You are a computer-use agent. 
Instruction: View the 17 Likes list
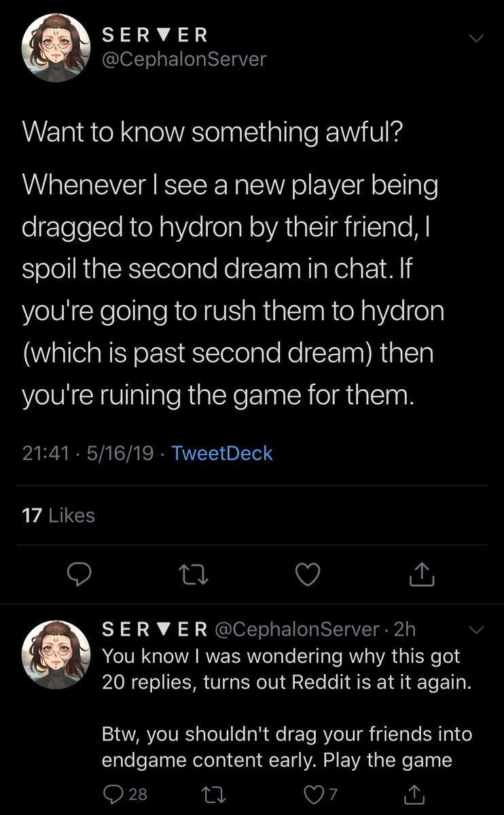coord(58,515)
